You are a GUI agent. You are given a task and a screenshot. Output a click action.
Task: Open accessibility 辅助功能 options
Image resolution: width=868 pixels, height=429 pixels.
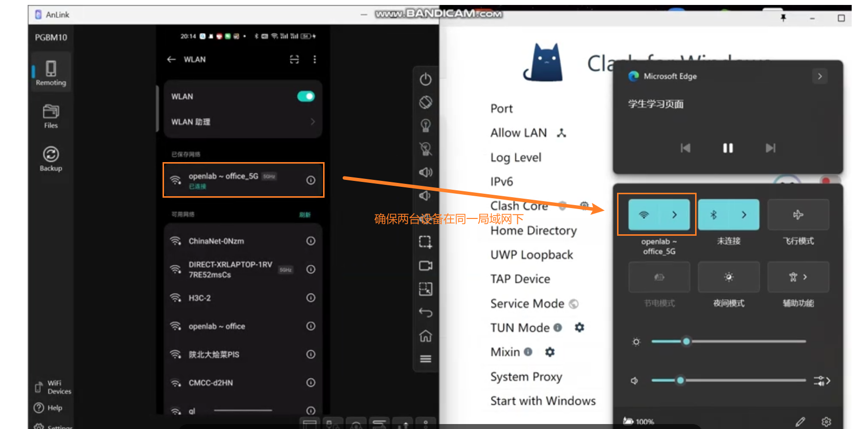point(798,277)
